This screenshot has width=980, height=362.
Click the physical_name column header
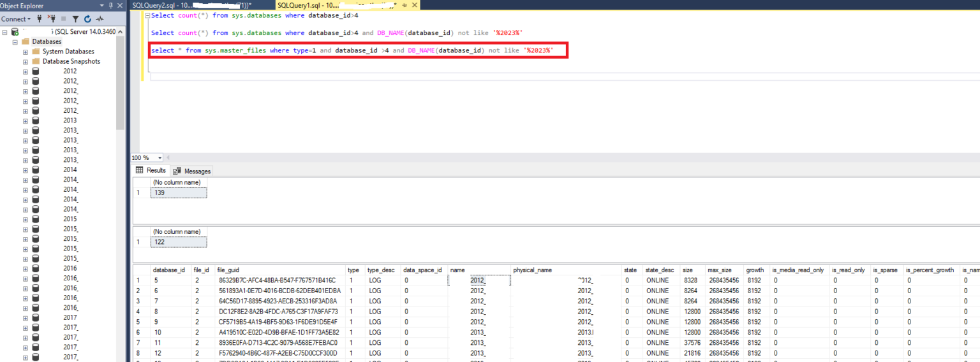[x=532, y=270]
